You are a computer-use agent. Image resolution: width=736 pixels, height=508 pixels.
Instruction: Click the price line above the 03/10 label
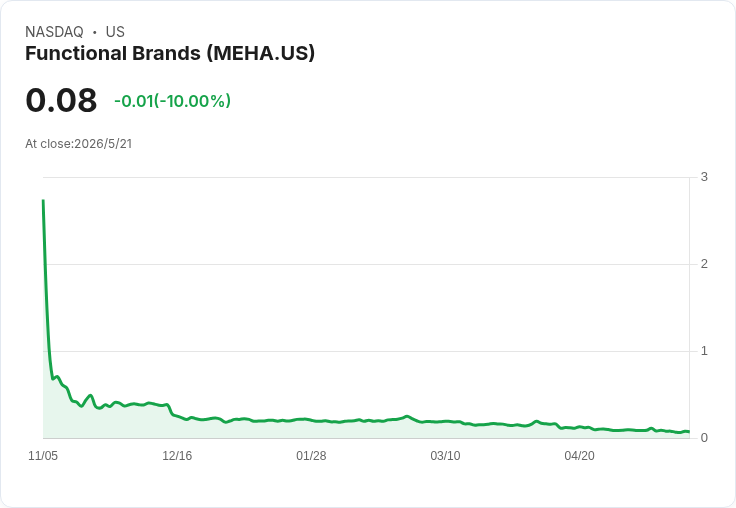coord(445,422)
